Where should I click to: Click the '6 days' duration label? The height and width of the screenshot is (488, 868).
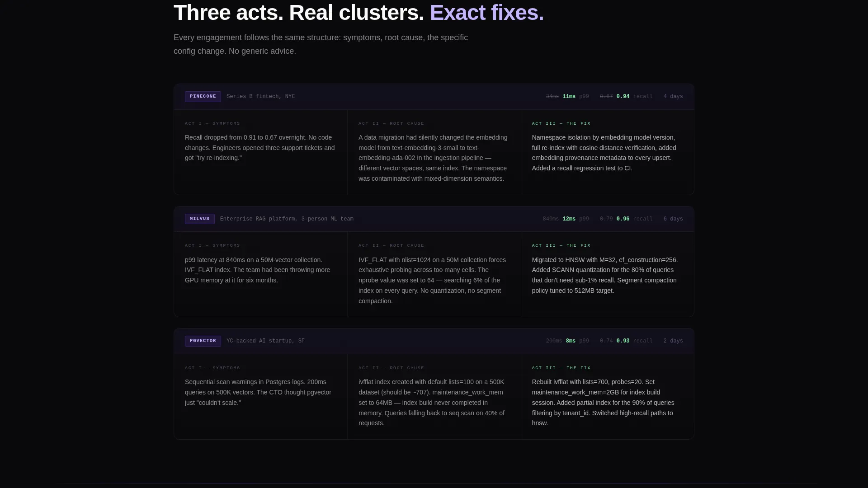[673, 219]
